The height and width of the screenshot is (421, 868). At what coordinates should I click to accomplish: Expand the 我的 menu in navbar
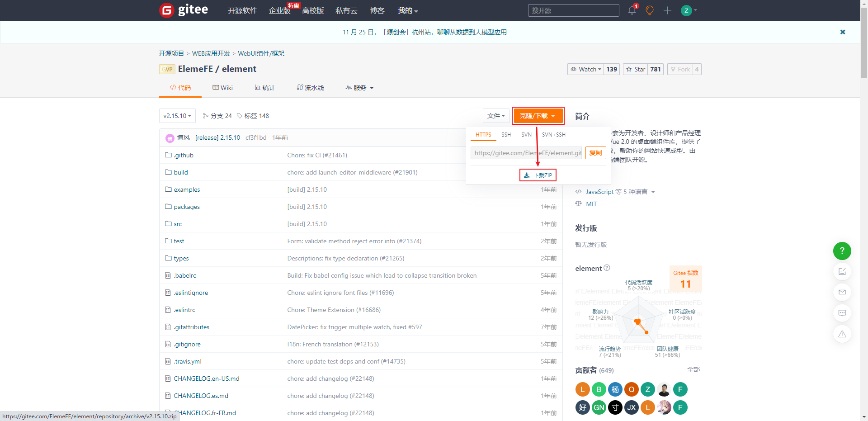click(x=408, y=10)
